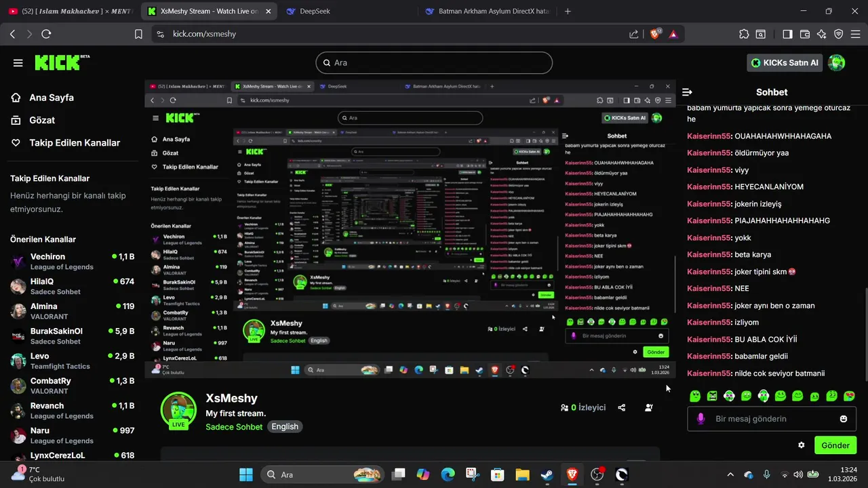Click the Gönder send button
The image size is (868, 488).
(x=835, y=445)
